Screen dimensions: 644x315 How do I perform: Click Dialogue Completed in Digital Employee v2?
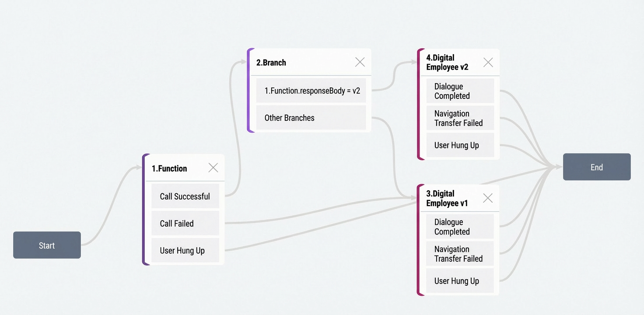coord(460,91)
